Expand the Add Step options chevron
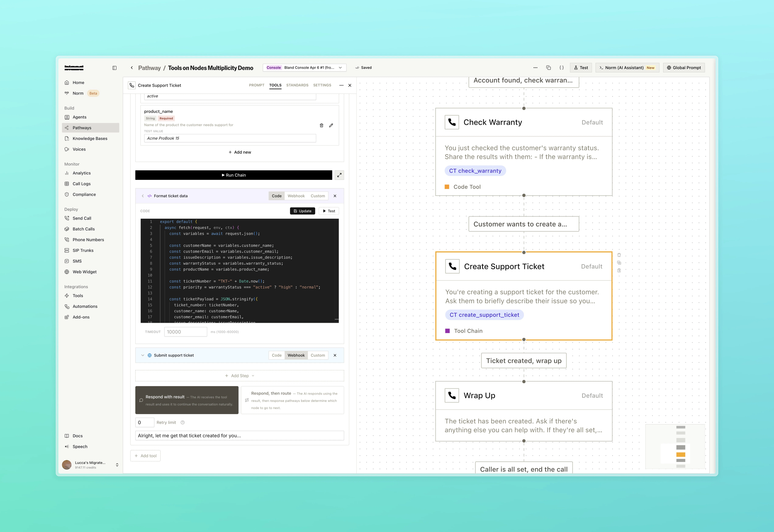This screenshot has width=774, height=532. [253, 376]
